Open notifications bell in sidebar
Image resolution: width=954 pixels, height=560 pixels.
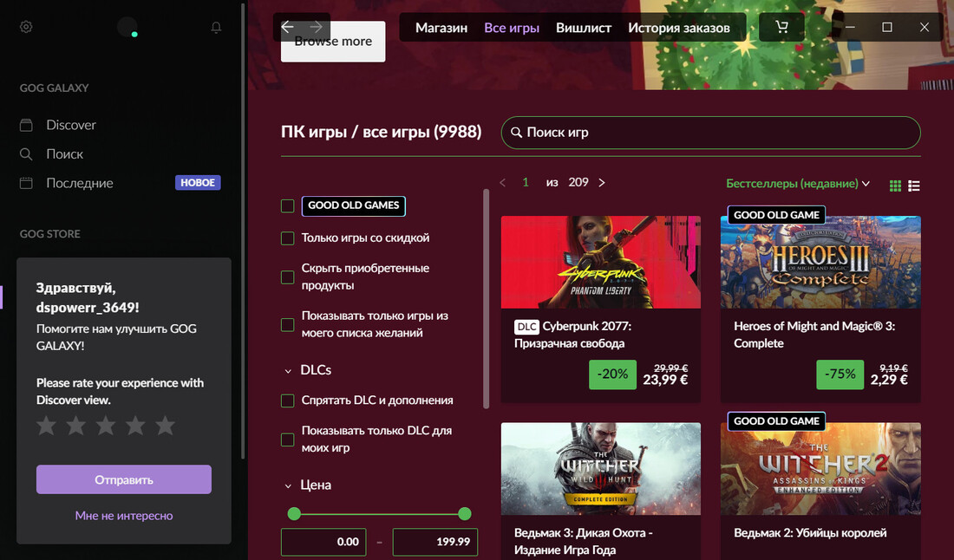click(x=216, y=28)
